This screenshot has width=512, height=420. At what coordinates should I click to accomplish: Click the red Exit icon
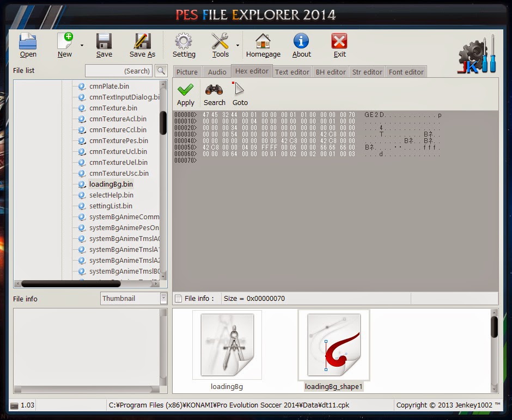click(x=339, y=41)
